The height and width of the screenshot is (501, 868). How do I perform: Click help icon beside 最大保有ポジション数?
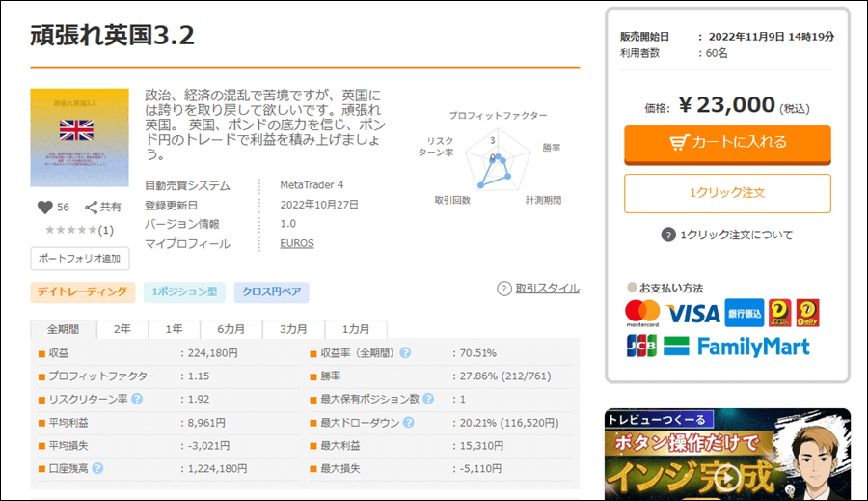(x=427, y=399)
